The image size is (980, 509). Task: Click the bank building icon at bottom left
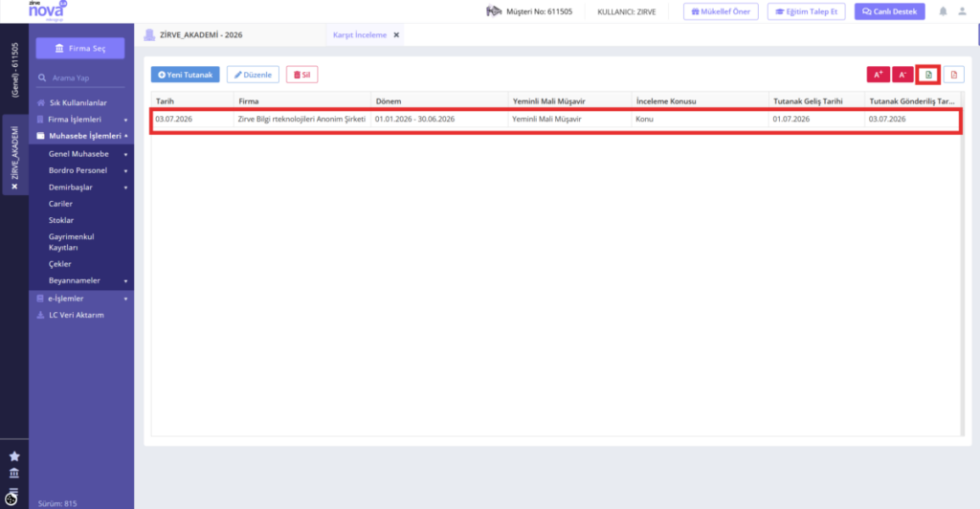pos(14,474)
